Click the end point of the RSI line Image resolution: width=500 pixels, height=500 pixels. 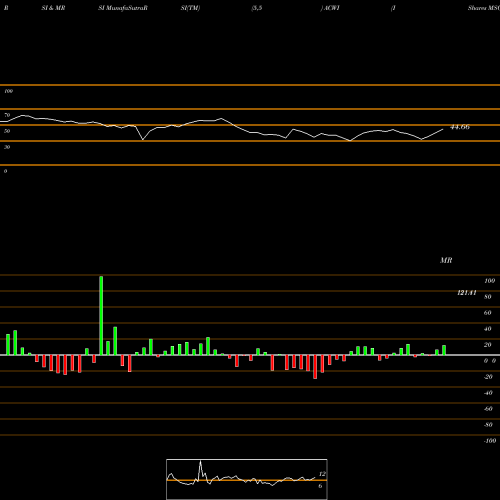click(x=443, y=129)
